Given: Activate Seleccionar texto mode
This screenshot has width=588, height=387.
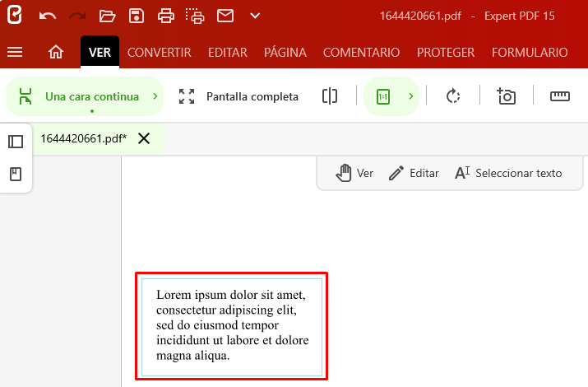Looking at the screenshot, I should click(508, 173).
